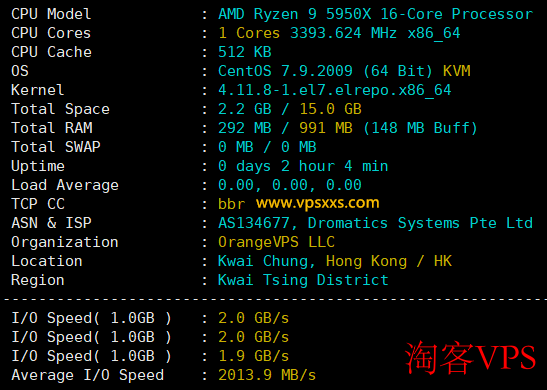Select the CPU model text AMD Ryzen 9 5950X
This screenshot has width=547, height=390.
(295, 14)
